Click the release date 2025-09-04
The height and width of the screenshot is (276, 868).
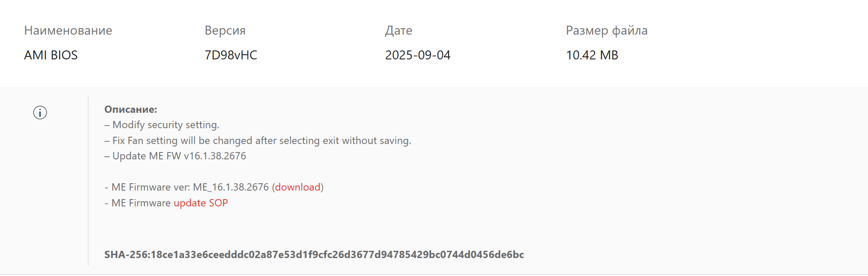(x=417, y=55)
